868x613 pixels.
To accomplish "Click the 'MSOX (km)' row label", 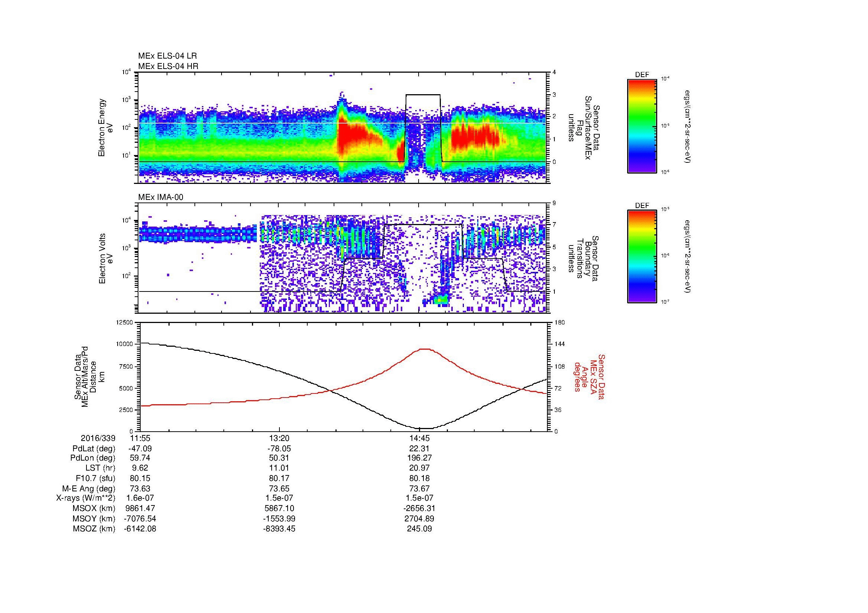I will tap(94, 508).
